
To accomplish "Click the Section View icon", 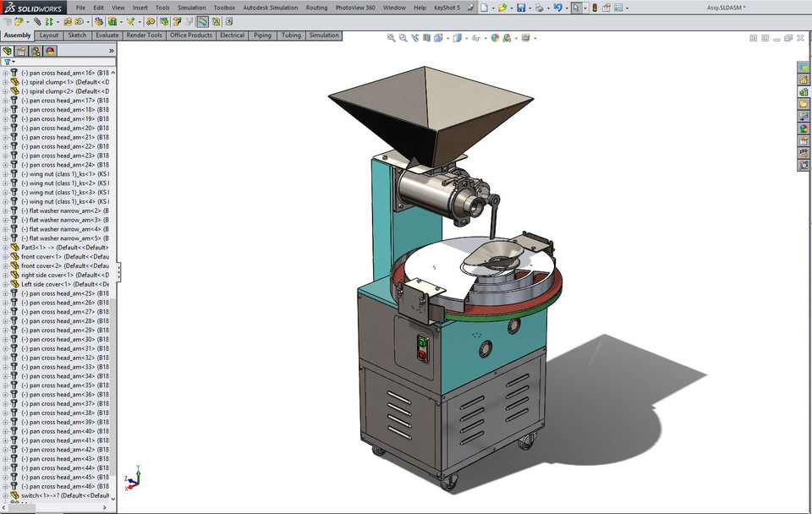I will coord(427,37).
